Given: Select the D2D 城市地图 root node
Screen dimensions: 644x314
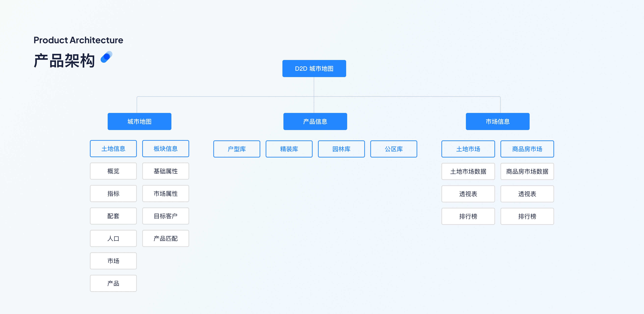Looking at the screenshot, I should pos(314,68).
